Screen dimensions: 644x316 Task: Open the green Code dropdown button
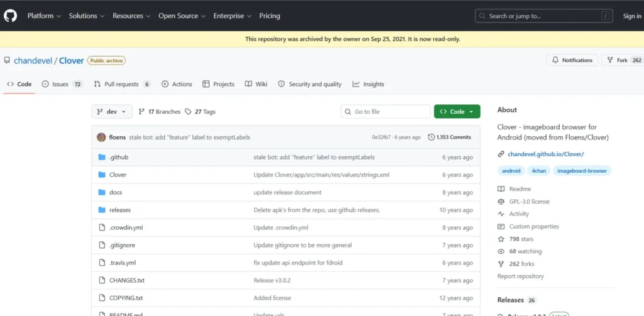(x=457, y=112)
